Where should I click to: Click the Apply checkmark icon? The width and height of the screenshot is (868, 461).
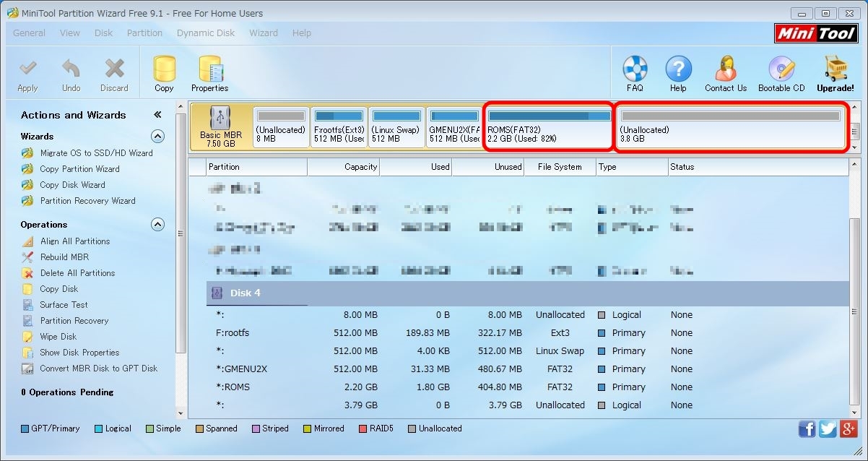[27, 69]
